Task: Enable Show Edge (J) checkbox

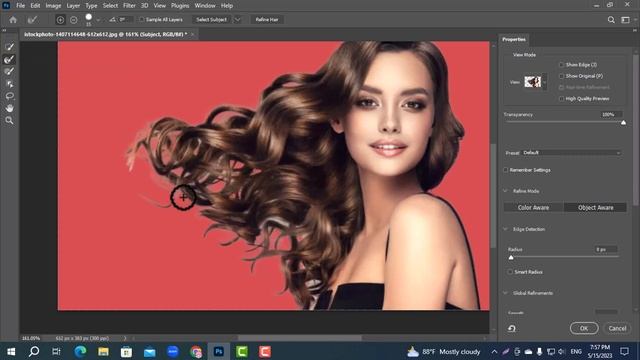Action: pos(561,64)
